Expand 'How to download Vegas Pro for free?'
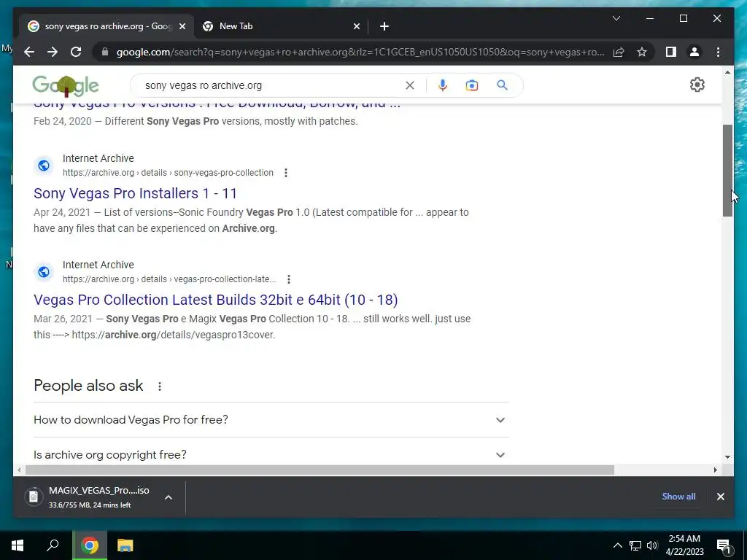This screenshot has width=747, height=560. [x=271, y=420]
